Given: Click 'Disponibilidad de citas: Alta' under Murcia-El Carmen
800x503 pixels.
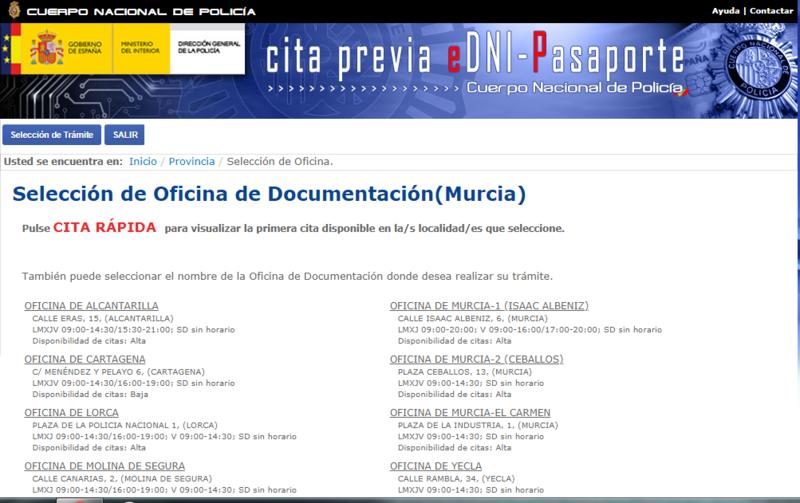Looking at the screenshot, I should tap(455, 448).
